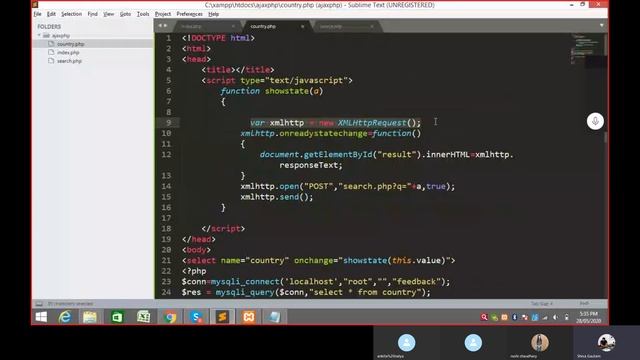
Task: Click the red search tray icon
Action: click(x=484, y=317)
